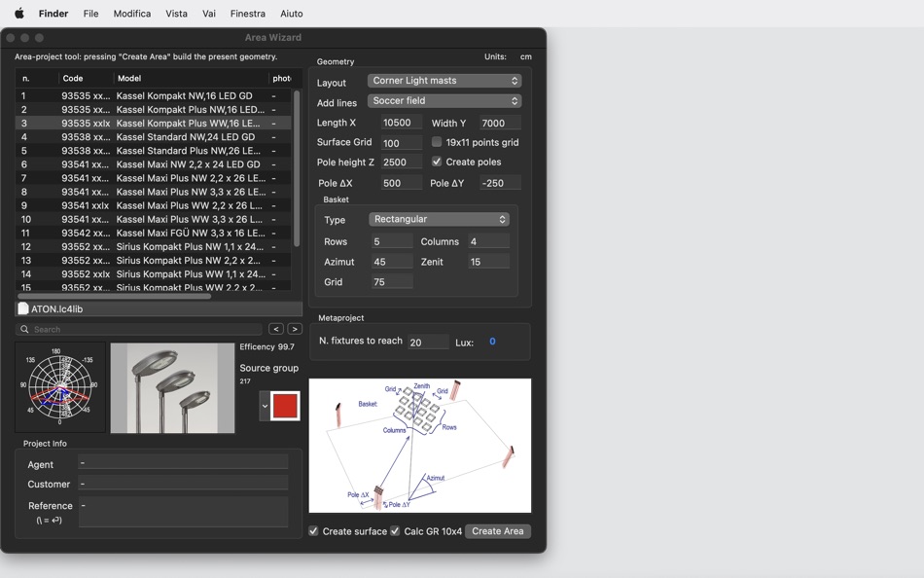Image resolution: width=924 pixels, height=578 pixels.
Task: Click the Pole height Z field
Action: 401,162
